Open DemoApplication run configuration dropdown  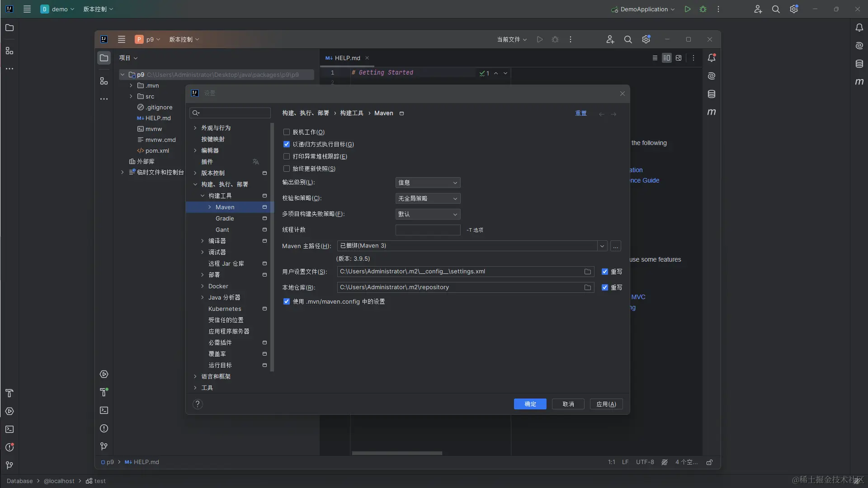[x=643, y=9]
